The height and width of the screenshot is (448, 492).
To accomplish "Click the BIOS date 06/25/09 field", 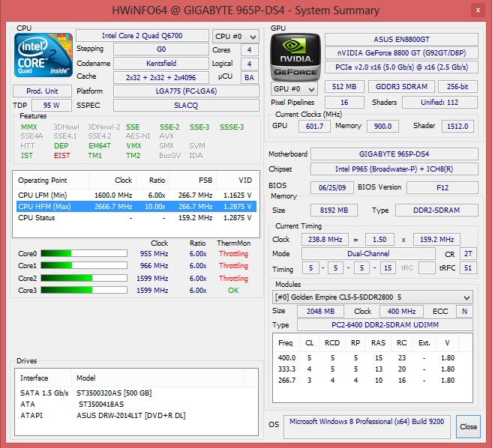I will [332, 188].
